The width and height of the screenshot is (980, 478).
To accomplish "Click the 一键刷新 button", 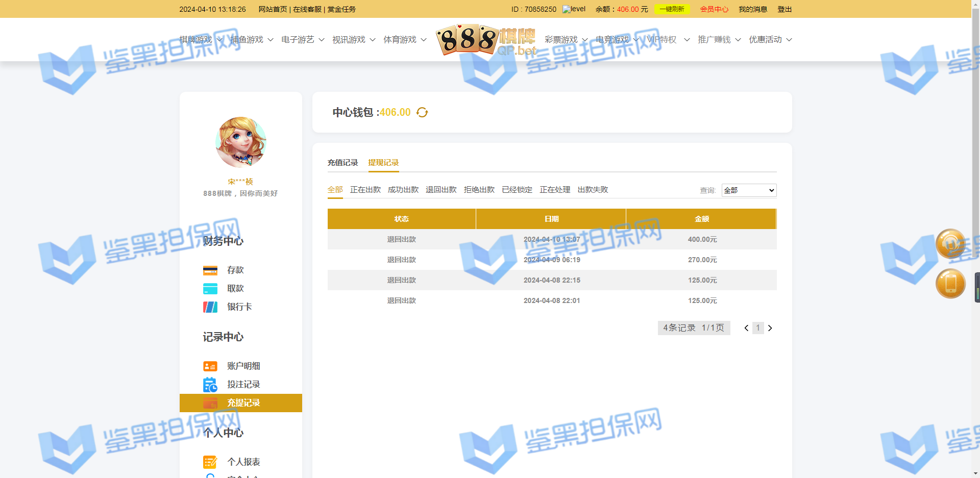I will point(672,9).
